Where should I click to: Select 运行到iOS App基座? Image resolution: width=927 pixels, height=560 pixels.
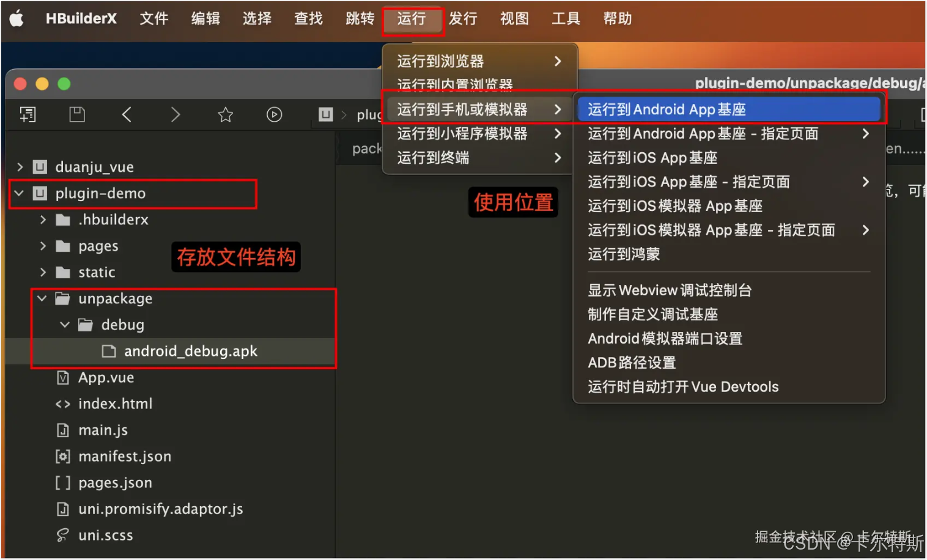[x=729, y=158]
